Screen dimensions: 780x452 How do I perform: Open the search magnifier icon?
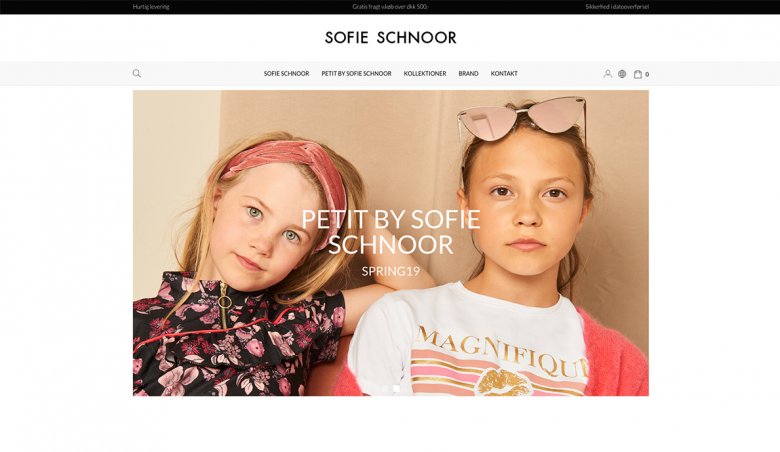tap(137, 74)
